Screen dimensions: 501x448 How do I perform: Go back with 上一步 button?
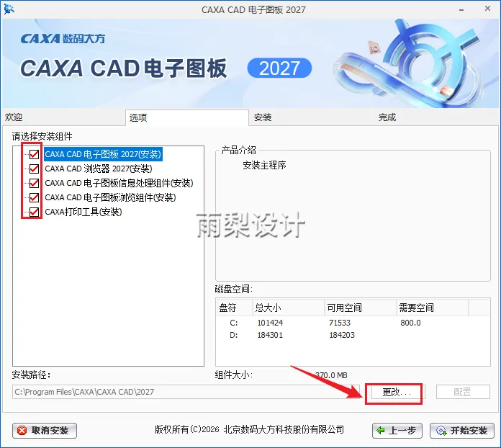[x=397, y=431]
